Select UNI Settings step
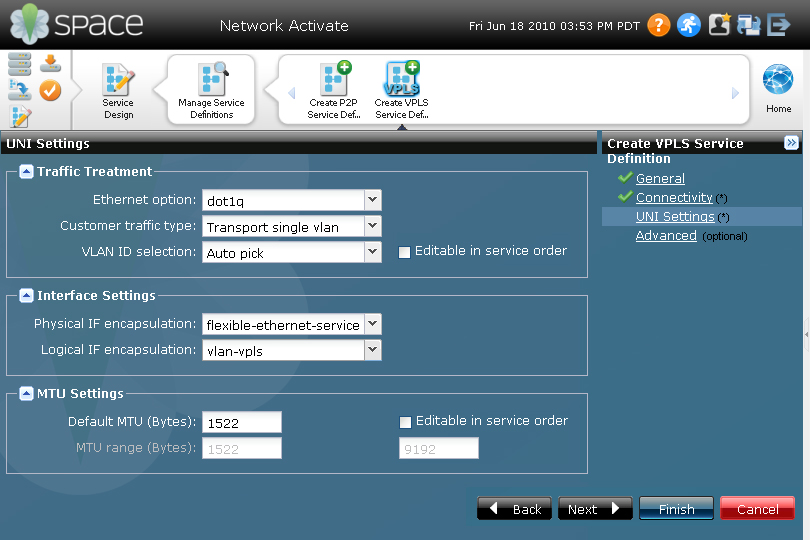The image size is (810, 540). pos(675,217)
